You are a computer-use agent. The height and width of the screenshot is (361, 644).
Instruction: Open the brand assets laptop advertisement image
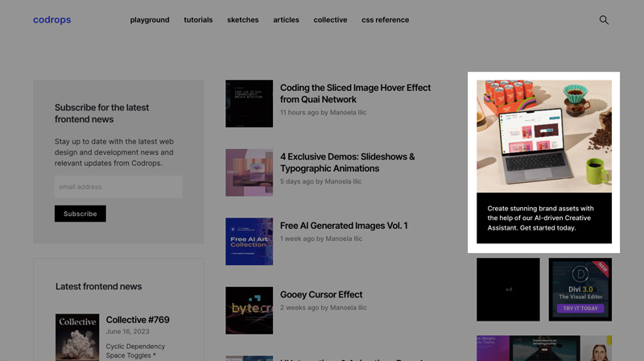pos(544,136)
